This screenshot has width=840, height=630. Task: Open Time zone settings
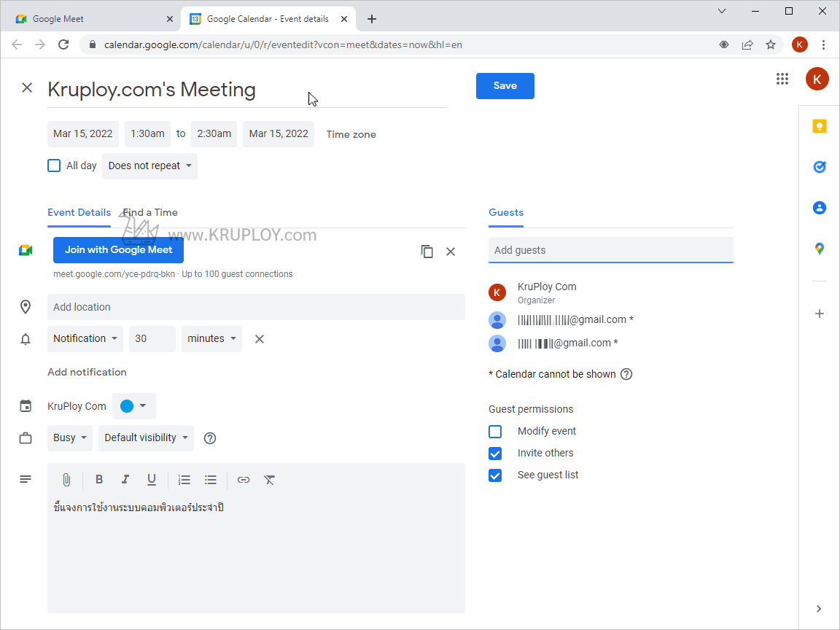pyautogui.click(x=351, y=134)
